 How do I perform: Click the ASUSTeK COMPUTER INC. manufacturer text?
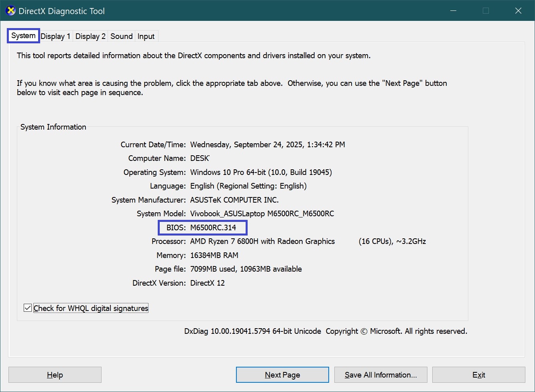(x=234, y=200)
